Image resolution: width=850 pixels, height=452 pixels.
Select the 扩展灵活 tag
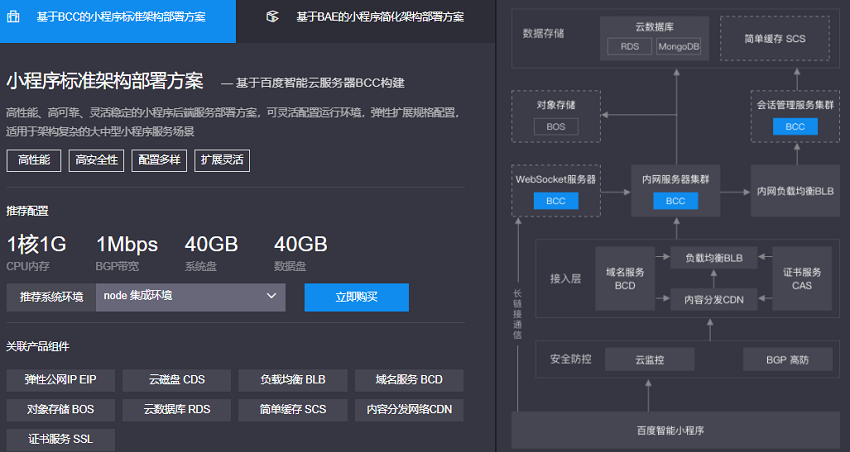[x=222, y=160]
